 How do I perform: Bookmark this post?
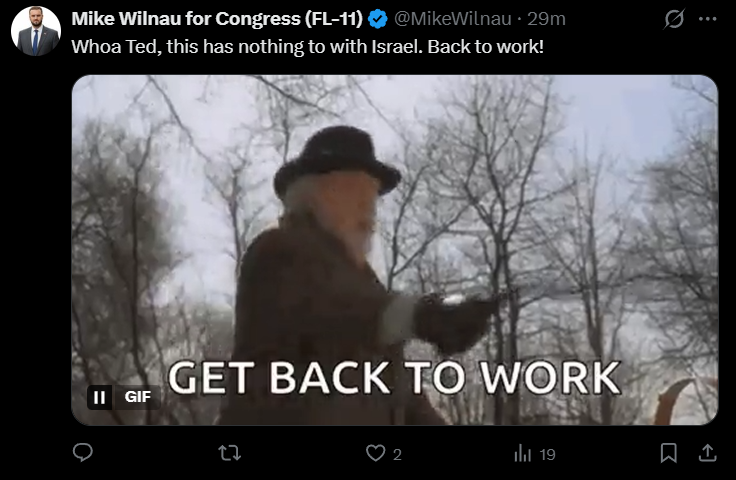click(668, 453)
